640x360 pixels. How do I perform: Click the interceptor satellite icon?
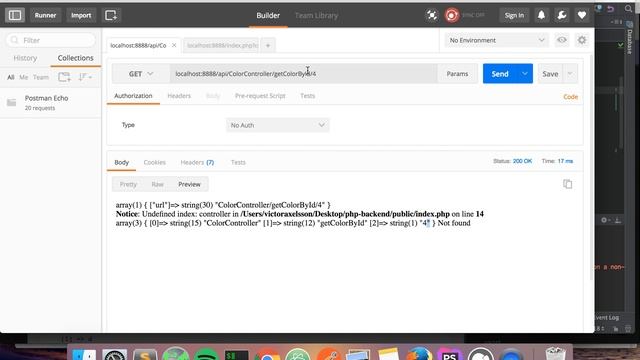click(x=432, y=15)
